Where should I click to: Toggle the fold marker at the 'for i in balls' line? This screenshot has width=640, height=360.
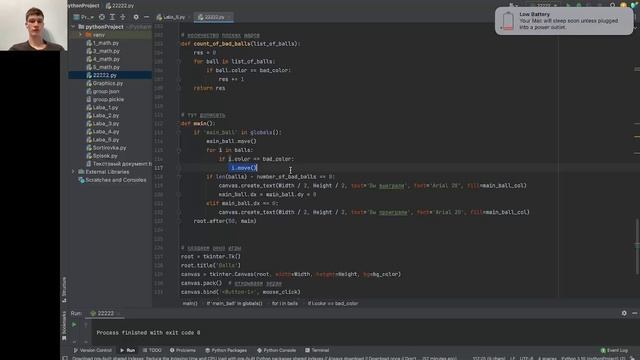pyautogui.click(x=179, y=150)
